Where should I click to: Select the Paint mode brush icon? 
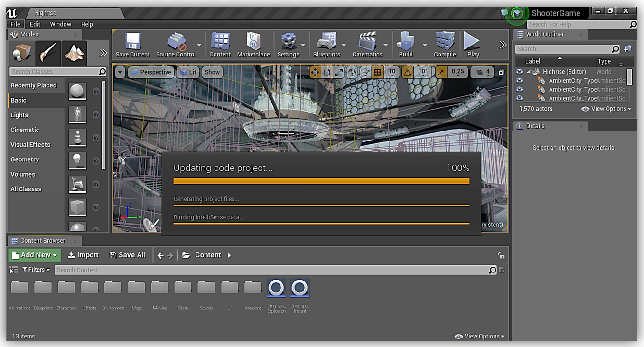point(48,53)
